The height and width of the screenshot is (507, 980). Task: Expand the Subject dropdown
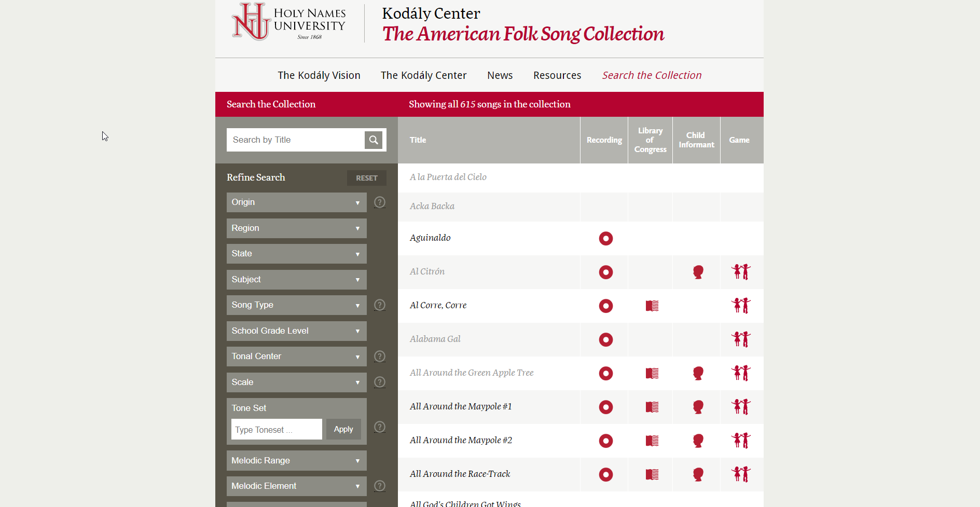[297, 280]
